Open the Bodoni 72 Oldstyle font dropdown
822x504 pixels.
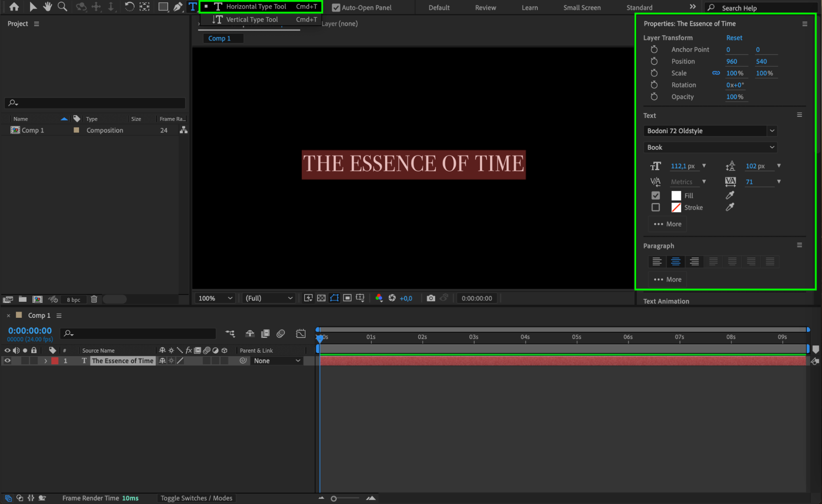pos(771,131)
